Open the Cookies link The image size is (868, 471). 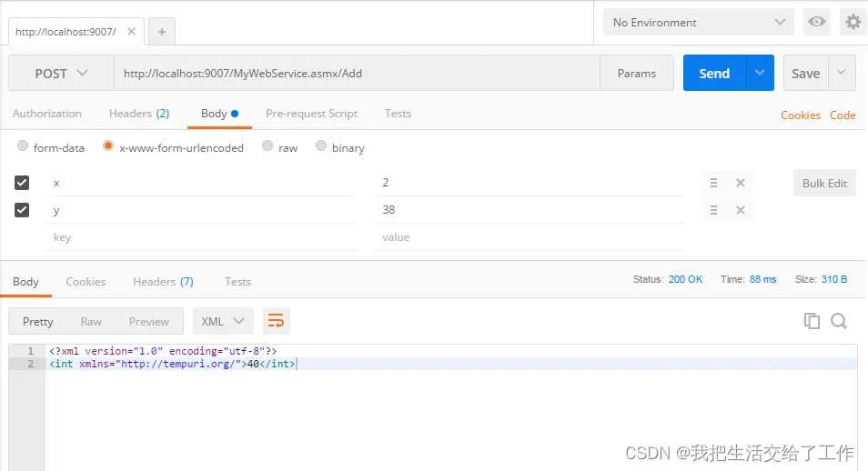tap(801, 115)
